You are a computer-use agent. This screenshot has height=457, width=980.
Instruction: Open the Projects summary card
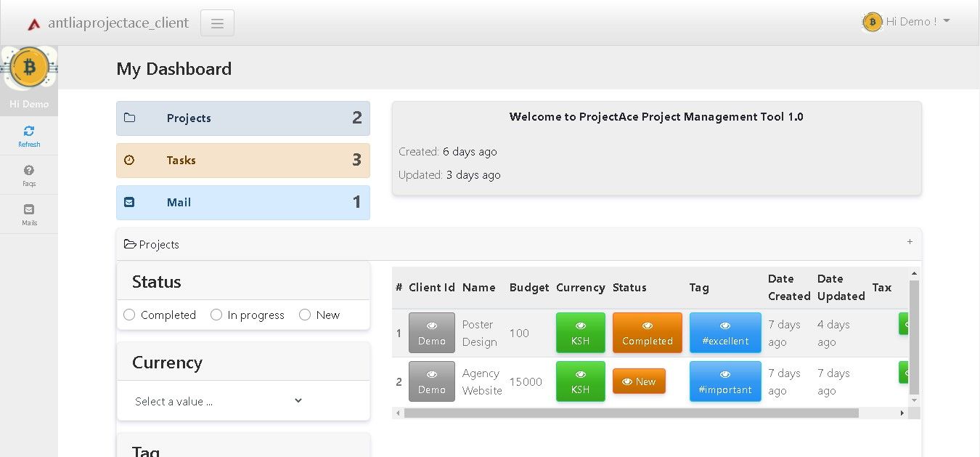243,118
